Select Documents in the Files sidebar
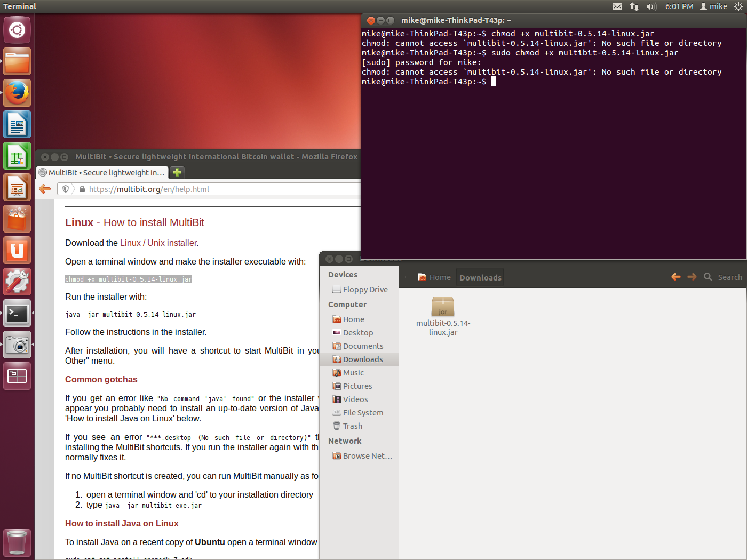Screen dimensions: 747x560 (x=359, y=346)
